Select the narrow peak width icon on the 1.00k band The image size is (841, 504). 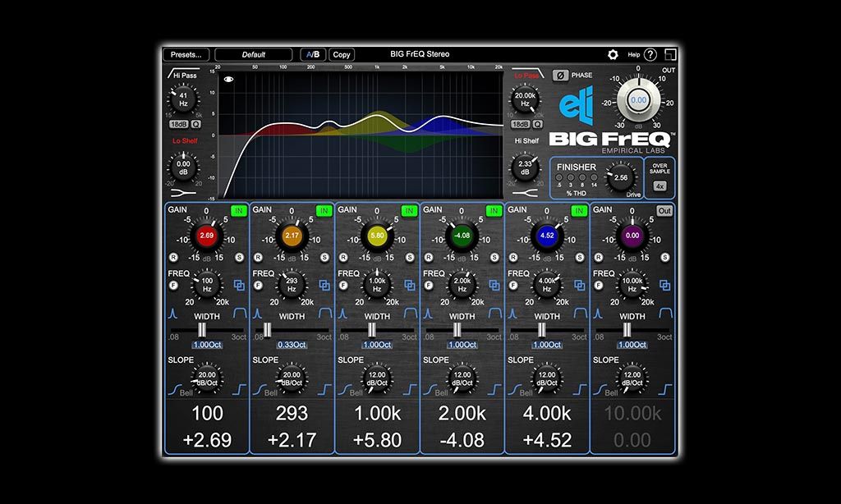[x=342, y=313]
